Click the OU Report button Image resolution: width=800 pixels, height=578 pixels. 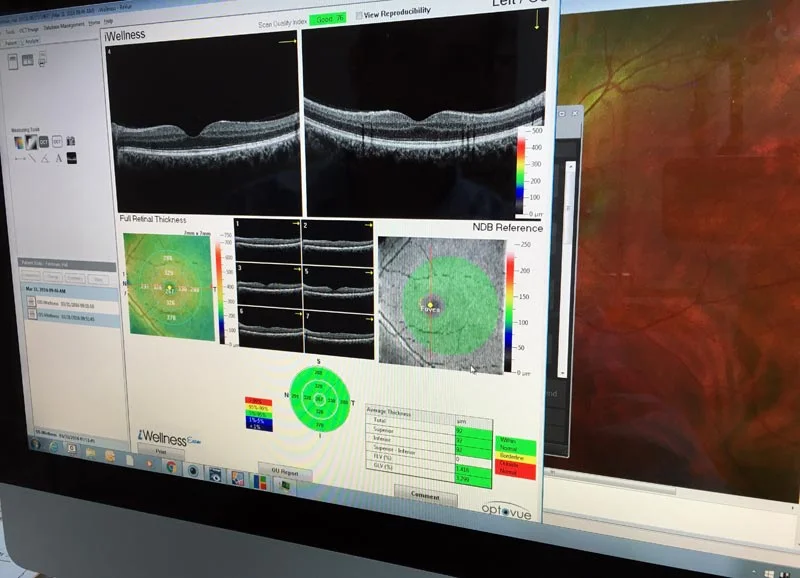285,472
